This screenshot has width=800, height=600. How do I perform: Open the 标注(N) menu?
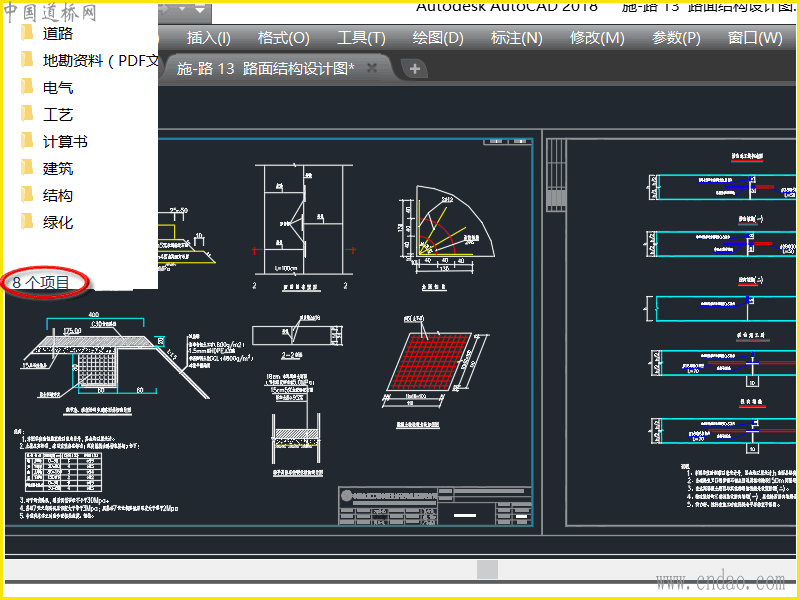pyautogui.click(x=516, y=38)
